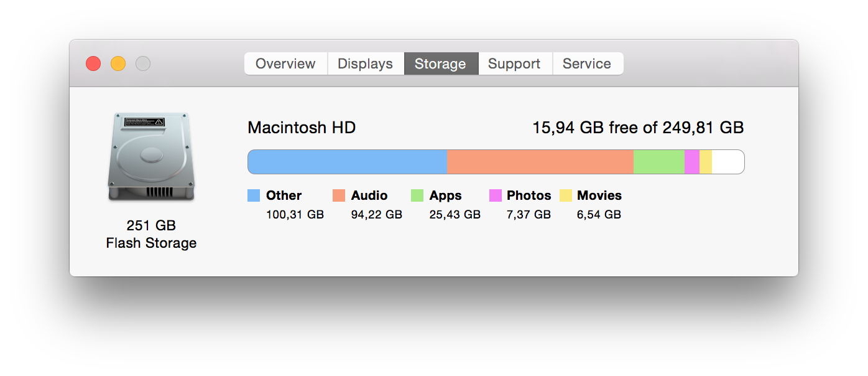Go to the Support tab

[514, 63]
